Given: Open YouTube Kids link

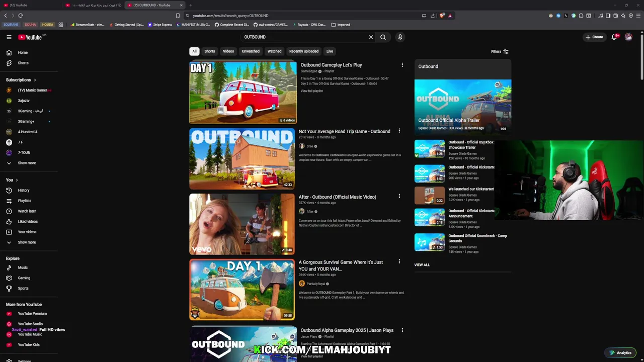Looking at the screenshot, I should tap(29, 345).
